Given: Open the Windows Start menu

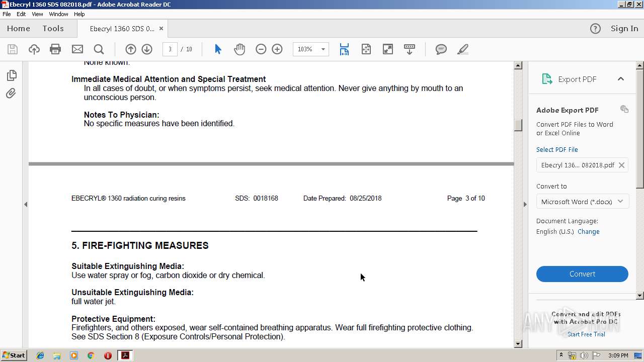Looking at the screenshot, I should (x=14, y=355).
